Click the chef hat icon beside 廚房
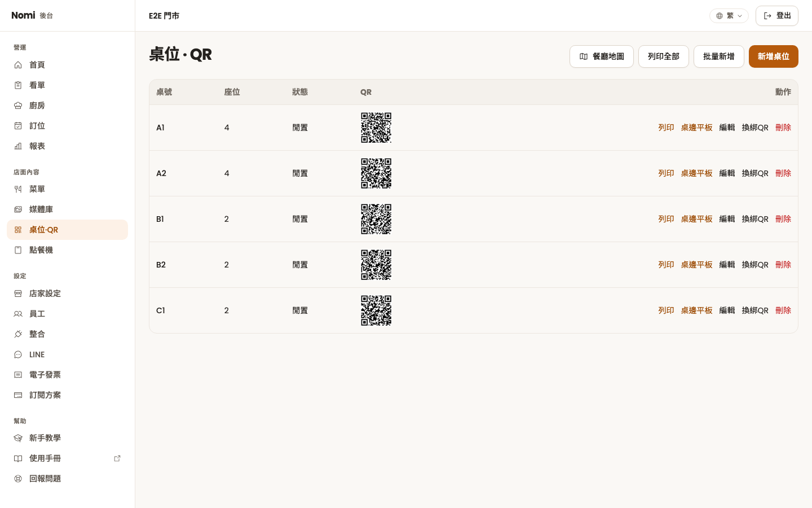Image resolution: width=812 pixels, height=508 pixels. [x=18, y=106]
